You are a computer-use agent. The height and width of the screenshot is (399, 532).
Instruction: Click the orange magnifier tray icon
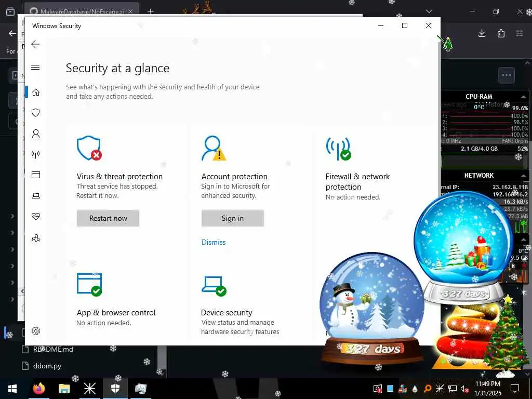(428, 389)
